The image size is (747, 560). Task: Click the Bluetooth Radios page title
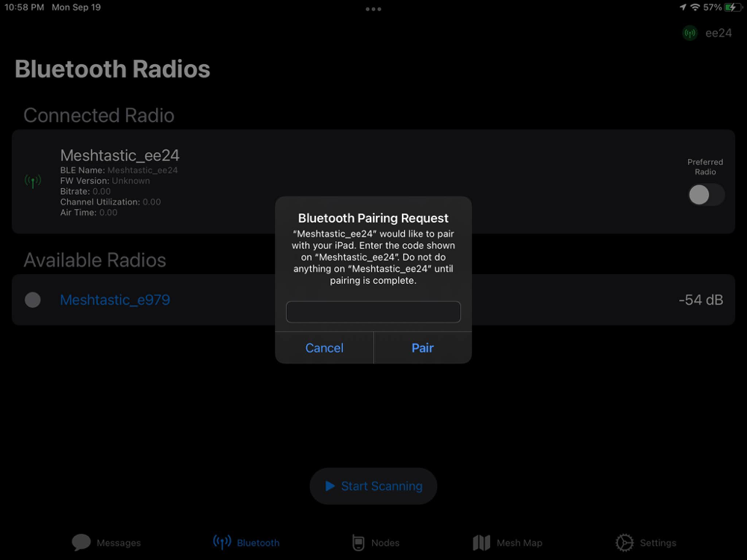point(113,69)
